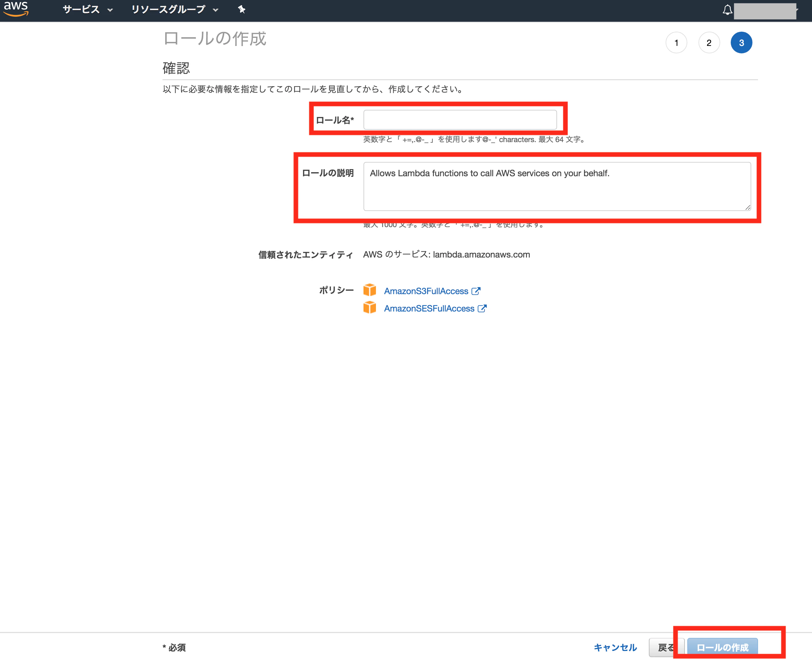Open notifications bell icon
The width and height of the screenshot is (812, 659).
coord(727,10)
